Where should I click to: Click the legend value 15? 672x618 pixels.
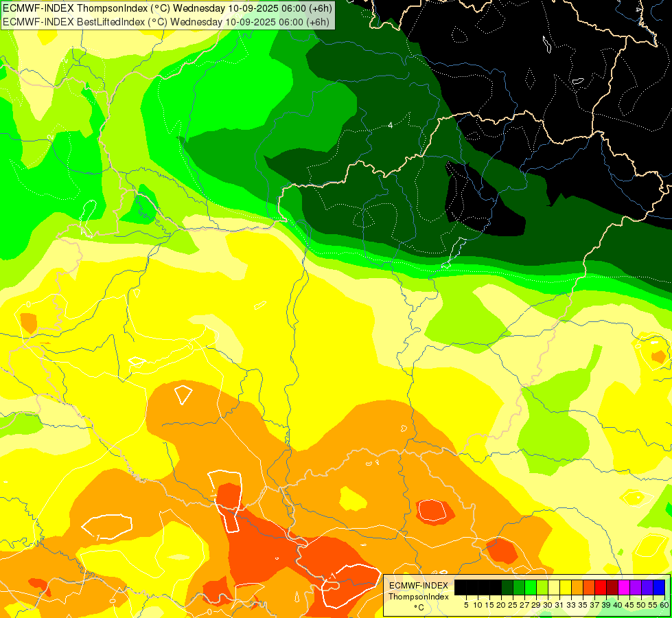[x=489, y=605]
